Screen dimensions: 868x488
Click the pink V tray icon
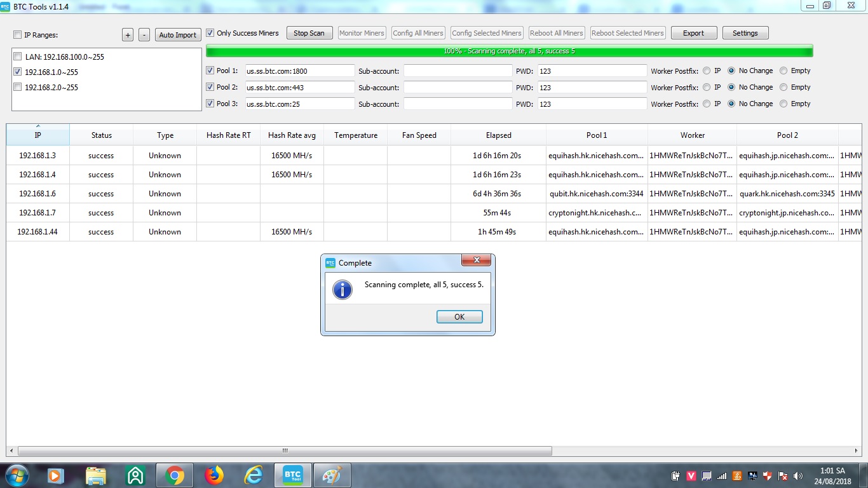click(691, 476)
